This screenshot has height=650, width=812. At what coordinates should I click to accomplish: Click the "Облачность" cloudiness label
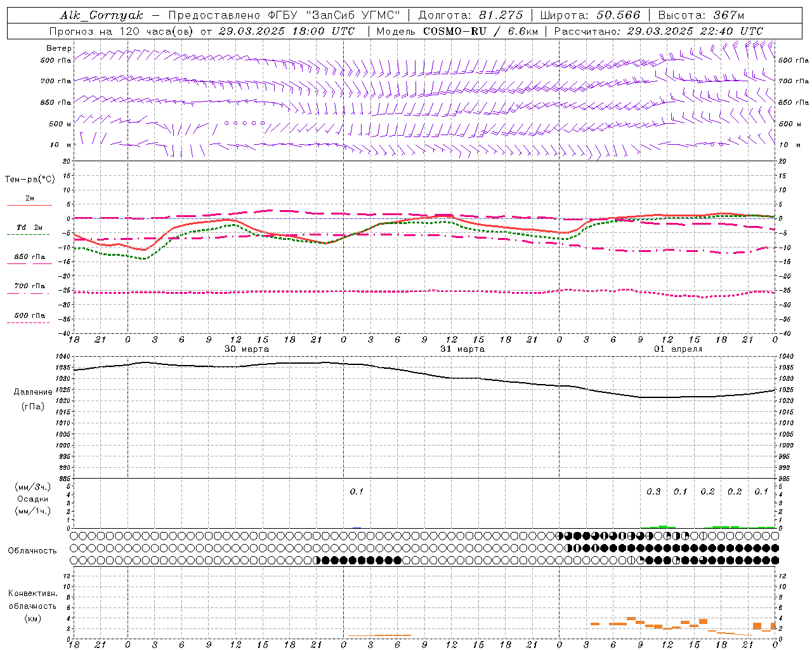[32, 551]
